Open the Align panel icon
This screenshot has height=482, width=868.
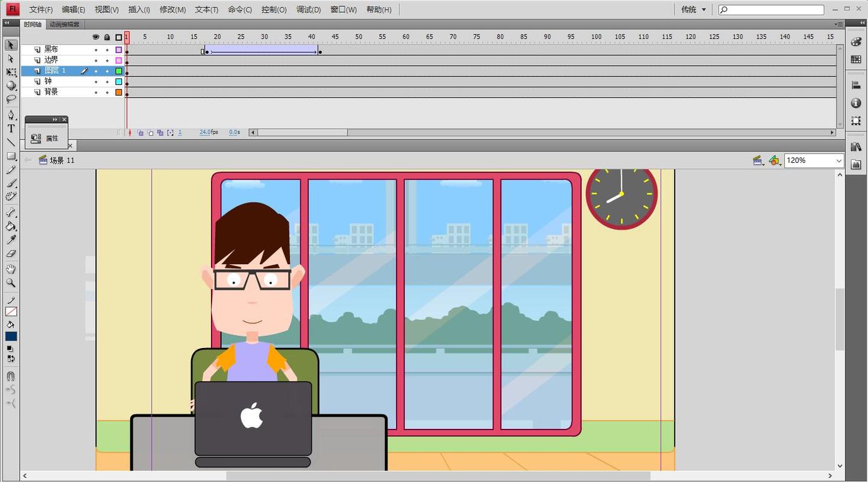point(856,86)
